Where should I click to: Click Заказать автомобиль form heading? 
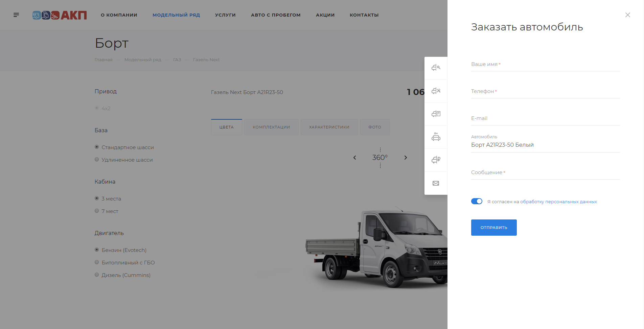[x=527, y=27]
